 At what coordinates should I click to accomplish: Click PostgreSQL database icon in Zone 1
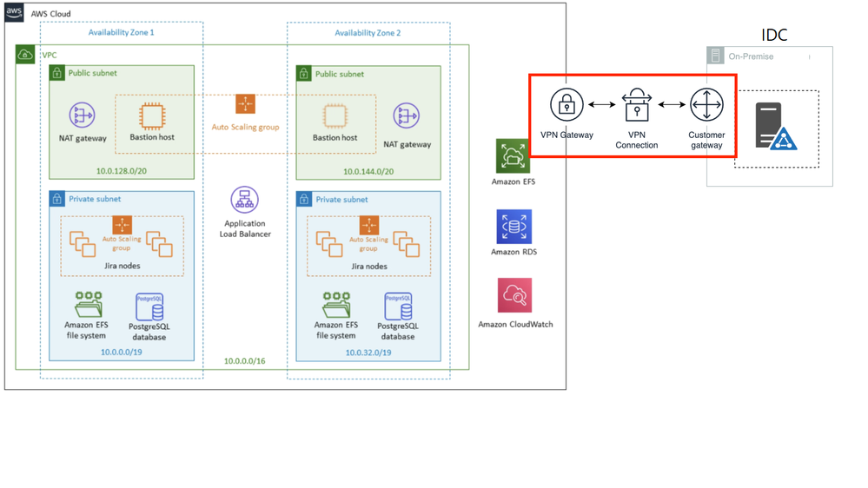[149, 307]
